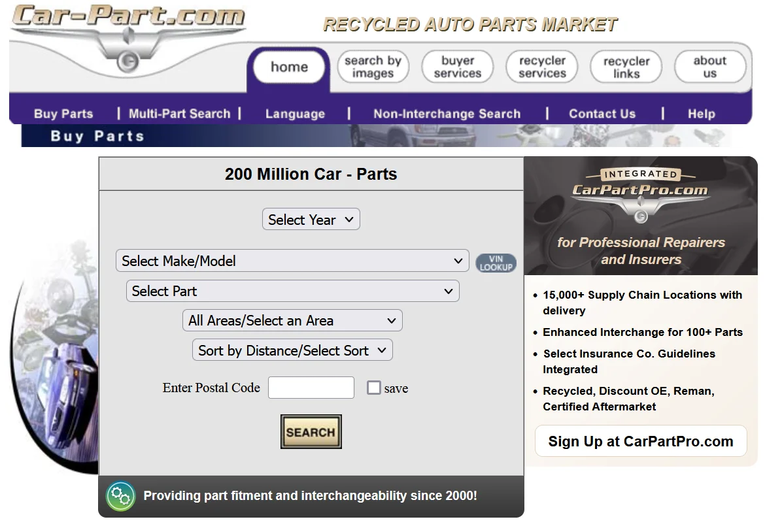The width and height of the screenshot is (765, 532).
Task: Click the Buy Parts vehicle banner image
Action: click(376, 135)
